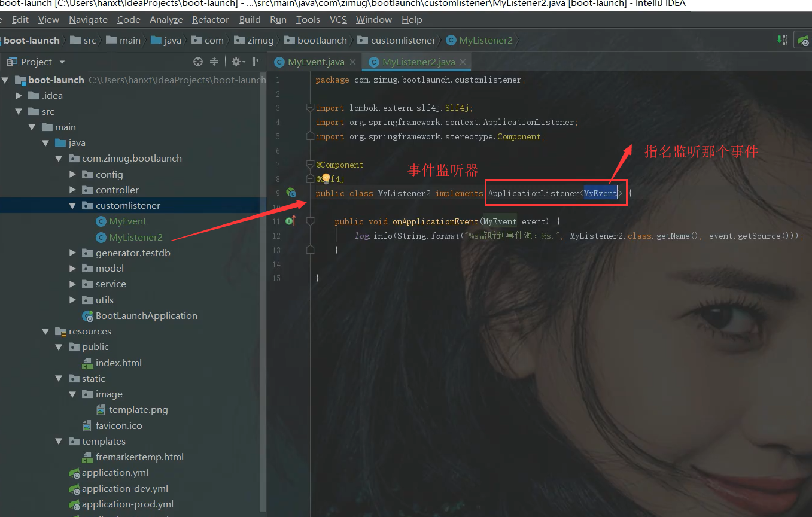Open application-dev.yml file

(118, 488)
